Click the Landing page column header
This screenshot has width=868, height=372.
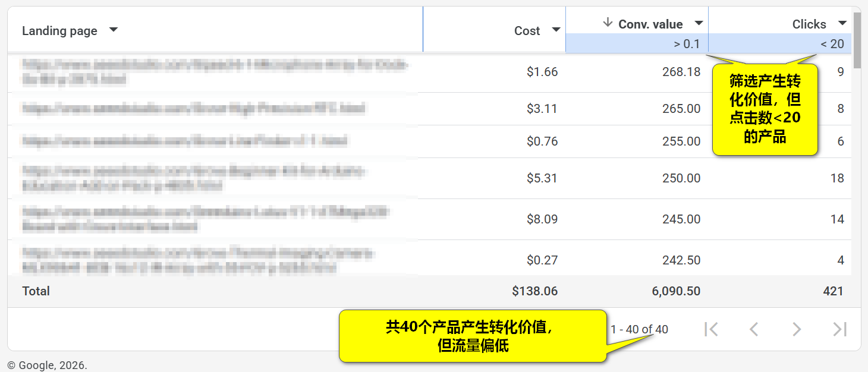point(59,30)
